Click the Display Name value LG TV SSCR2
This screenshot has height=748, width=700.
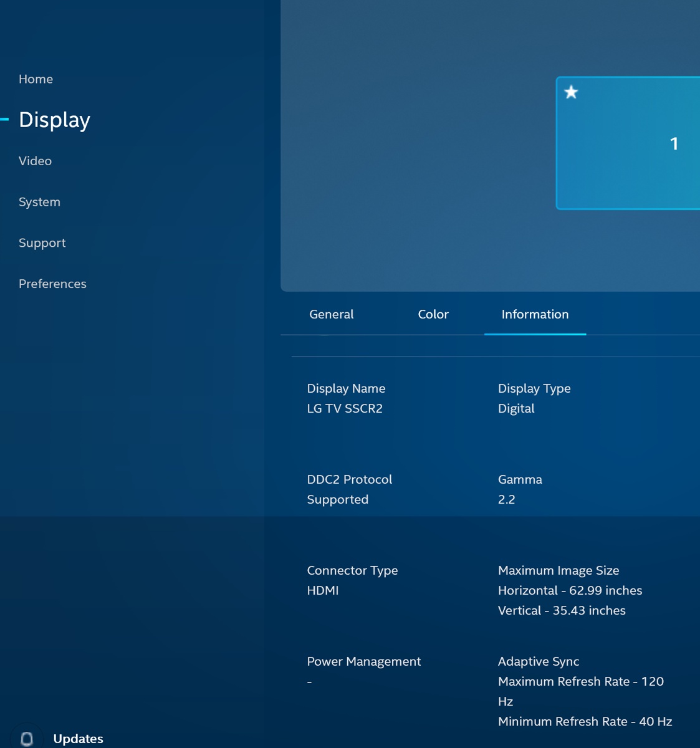345,408
